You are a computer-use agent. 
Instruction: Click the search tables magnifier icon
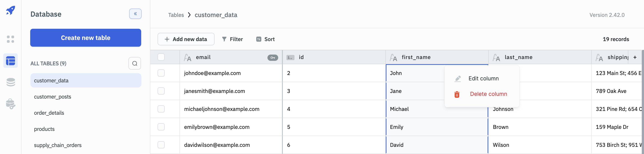[134, 63]
